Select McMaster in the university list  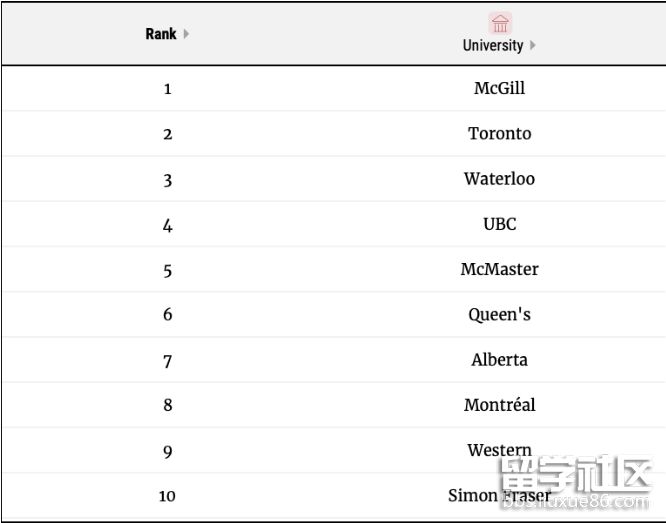tap(499, 269)
